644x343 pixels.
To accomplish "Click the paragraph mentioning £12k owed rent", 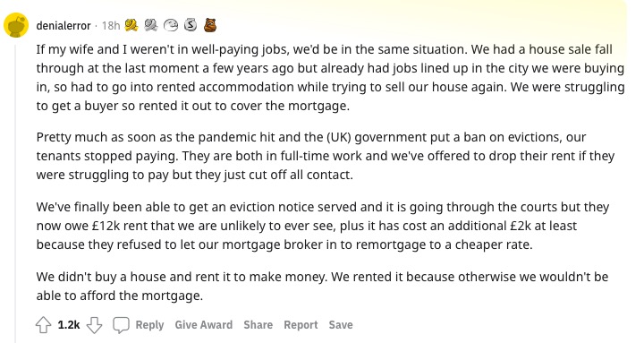I will coord(323,226).
